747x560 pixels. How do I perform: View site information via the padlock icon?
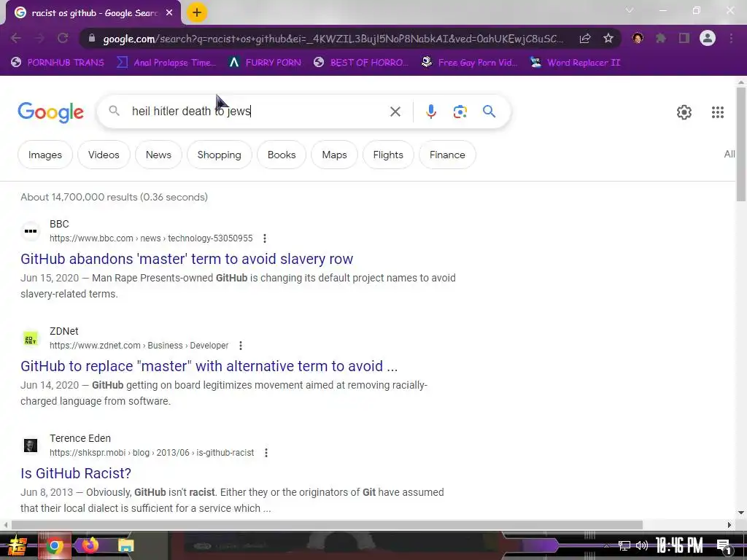(92, 39)
